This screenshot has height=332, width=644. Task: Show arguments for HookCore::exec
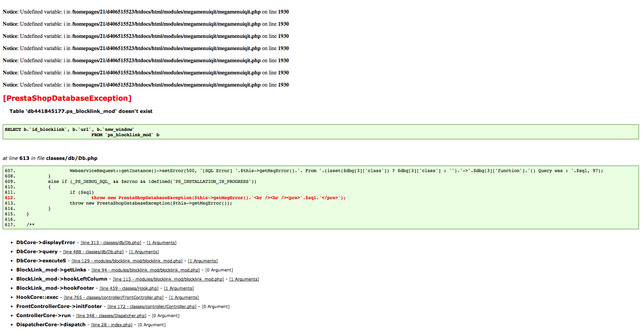(x=184, y=298)
